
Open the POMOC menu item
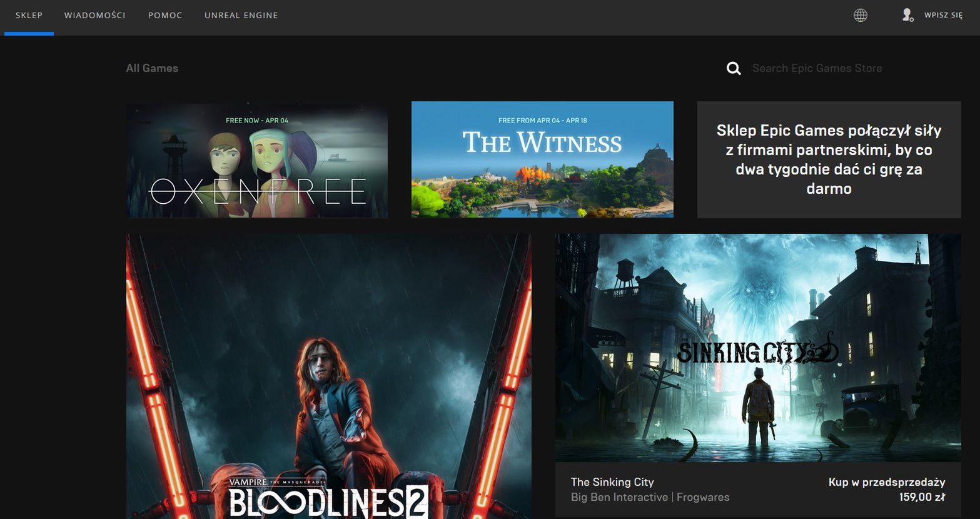coord(165,16)
